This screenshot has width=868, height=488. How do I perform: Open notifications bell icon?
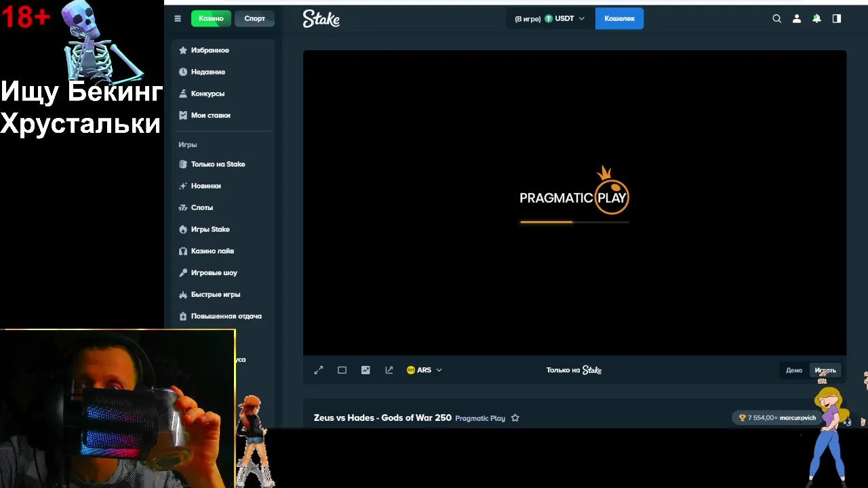(816, 19)
